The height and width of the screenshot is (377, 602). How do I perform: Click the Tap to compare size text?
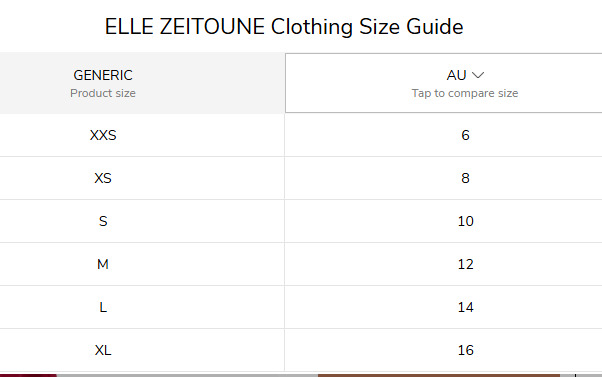465,93
